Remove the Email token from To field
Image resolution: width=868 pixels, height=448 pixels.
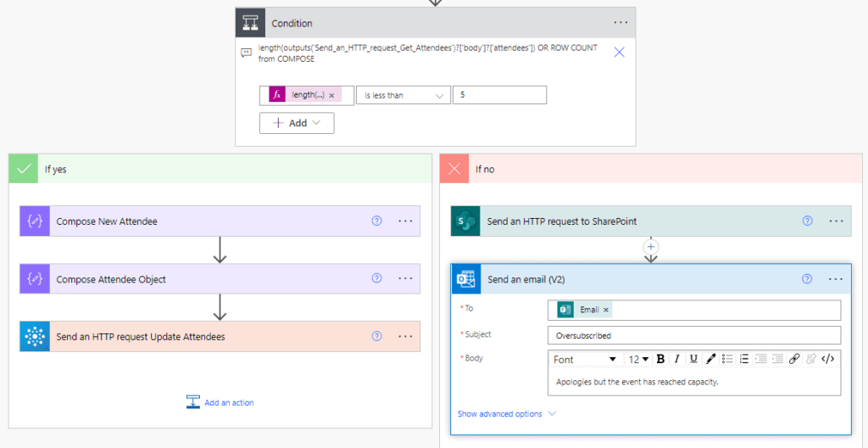pos(605,310)
